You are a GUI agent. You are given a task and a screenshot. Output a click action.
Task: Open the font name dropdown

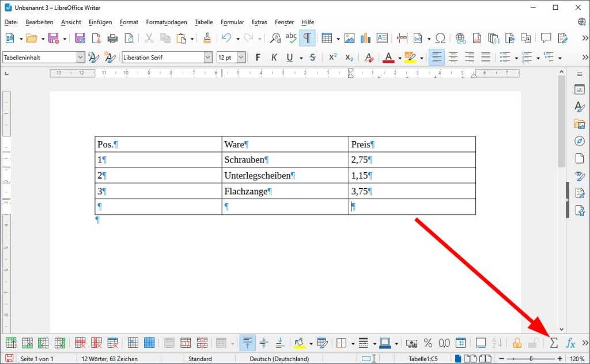[x=209, y=57]
